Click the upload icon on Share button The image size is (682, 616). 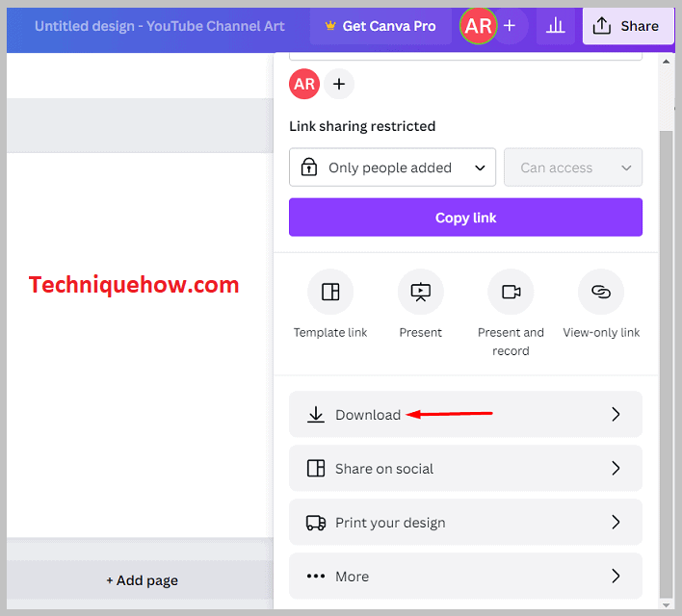click(x=601, y=26)
